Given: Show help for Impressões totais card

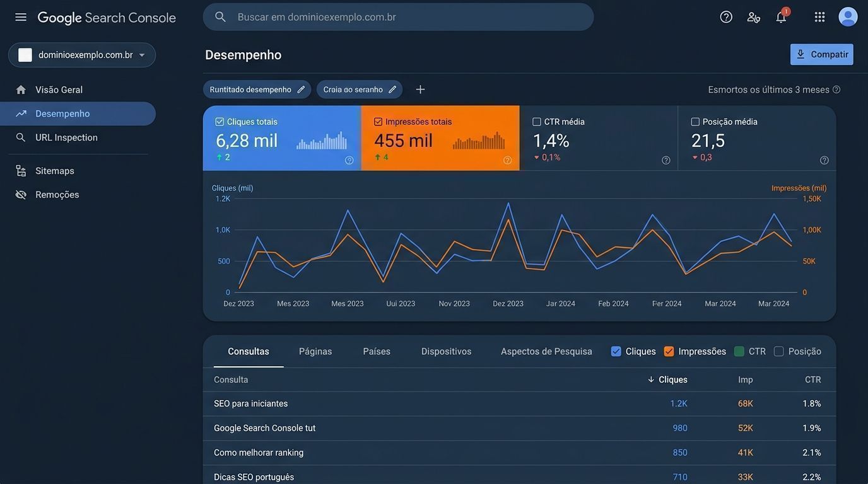Looking at the screenshot, I should [507, 160].
